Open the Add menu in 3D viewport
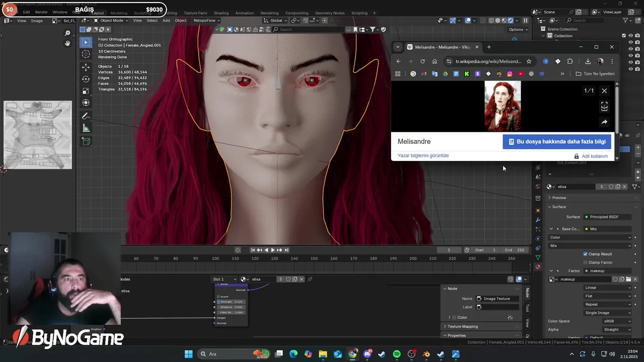Viewport: 644px width, 362px height. click(x=166, y=21)
